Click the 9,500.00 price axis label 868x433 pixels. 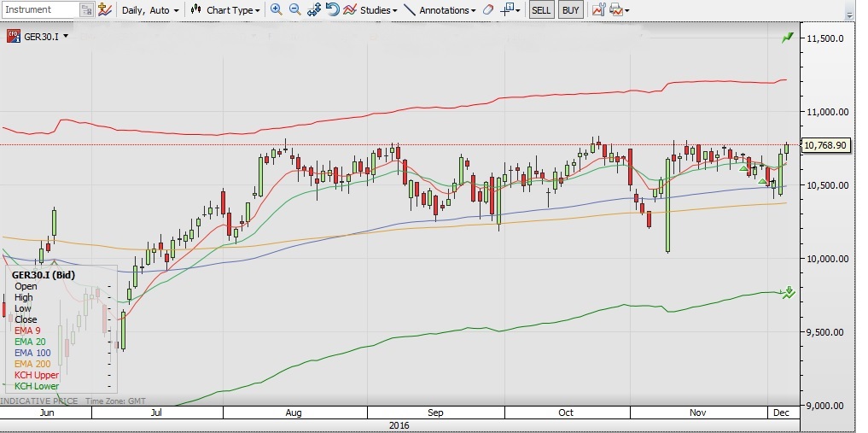[x=825, y=332]
